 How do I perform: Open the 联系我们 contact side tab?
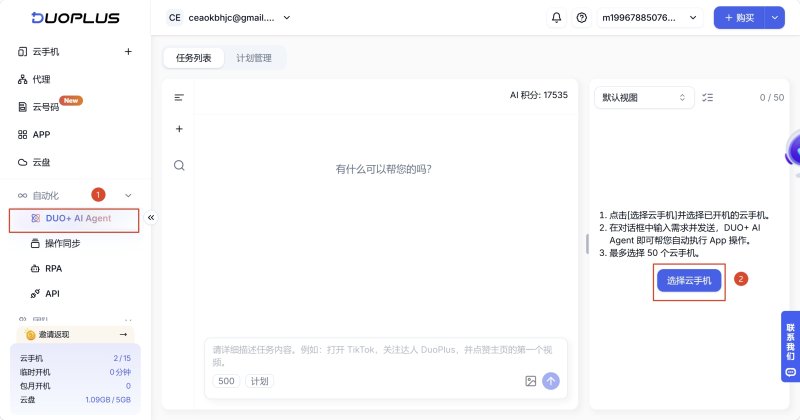790,347
